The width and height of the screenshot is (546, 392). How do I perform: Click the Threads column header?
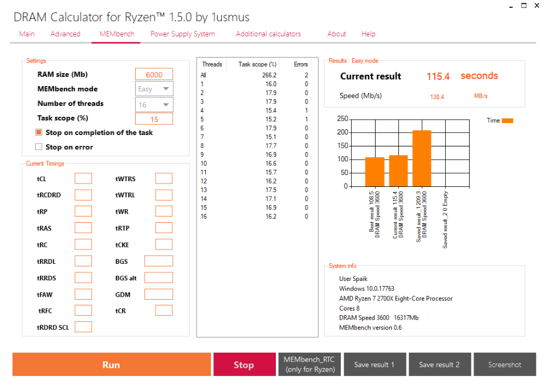pos(212,64)
